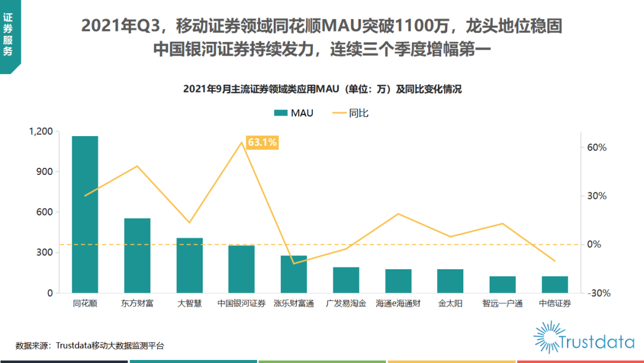Image resolution: width=644 pixels, height=363 pixels.
Task: Click the 智远一户通 axis label
Action: [502, 303]
